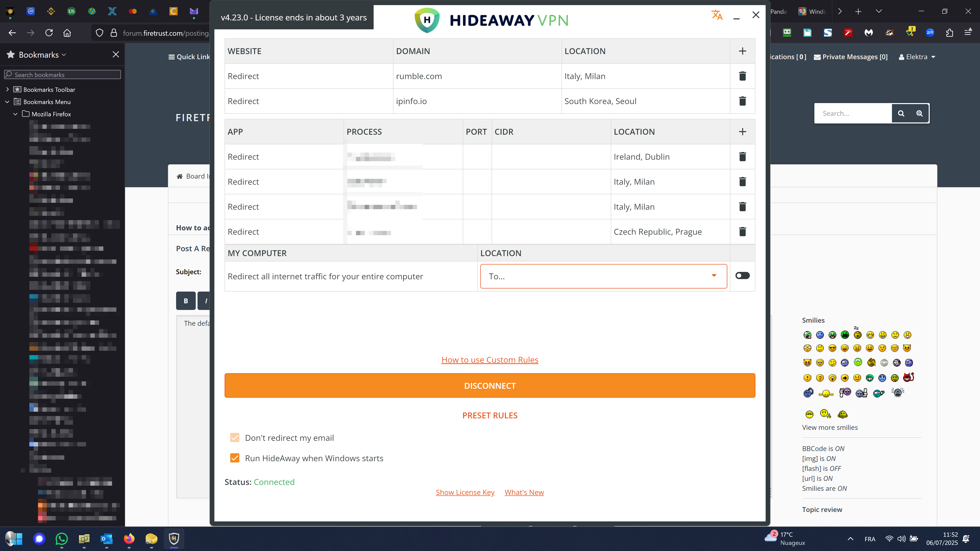Image resolution: width=980 pixels, height=551 pixels.
Task: Open WhatsApp from the taskbar
Action: tap(62, 539)
